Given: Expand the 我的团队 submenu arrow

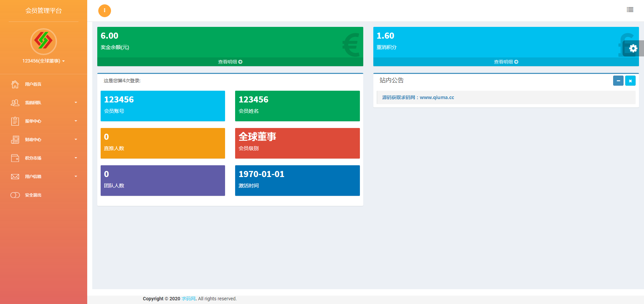Looking at the screenshot, I should coord(76,103).
